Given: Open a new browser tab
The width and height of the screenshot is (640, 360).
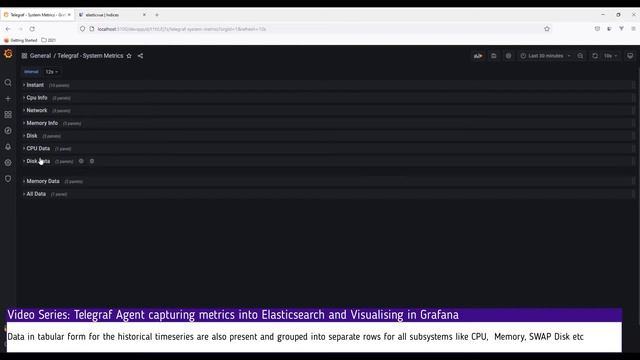Looking at the screenshot, I should tap(157, 15).
